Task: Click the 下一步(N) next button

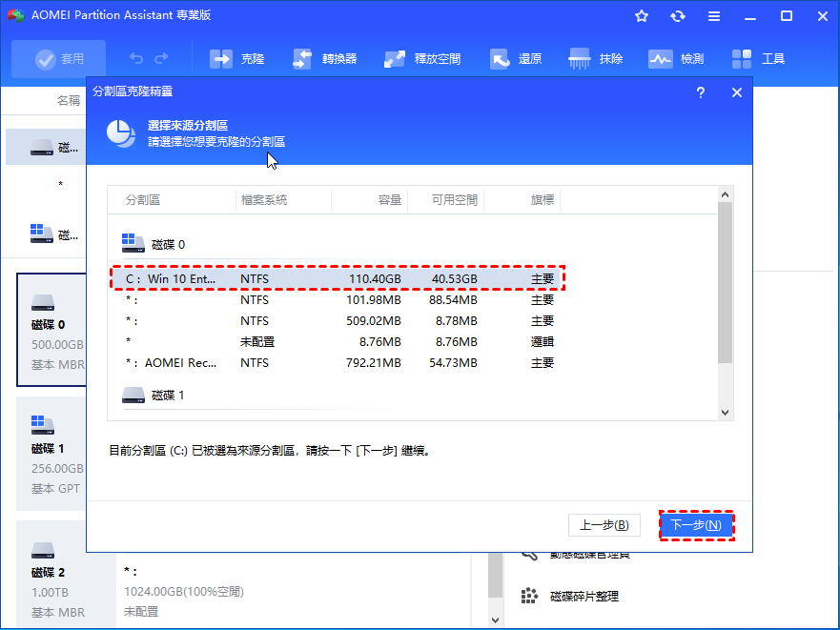Action: (x=696, y=525)
